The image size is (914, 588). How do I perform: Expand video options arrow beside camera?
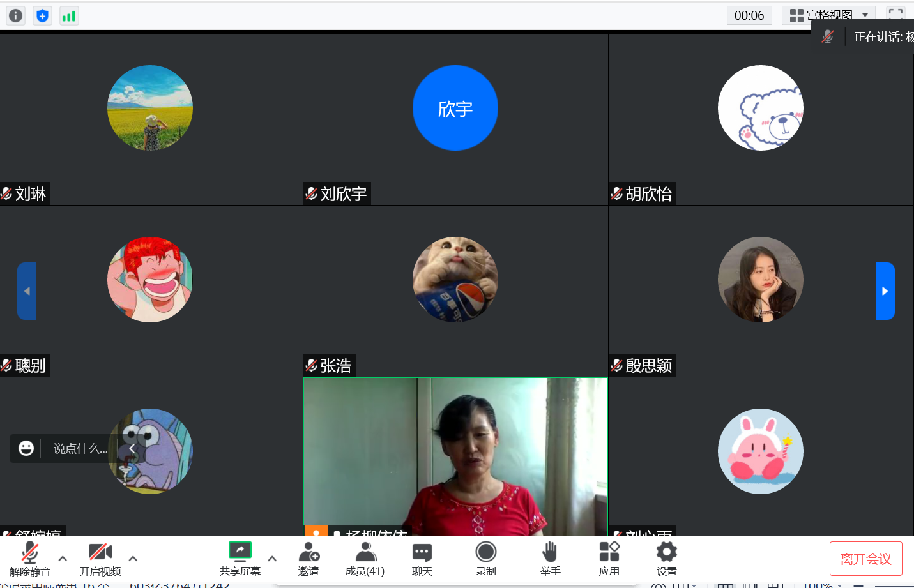(x=133, y=559)
